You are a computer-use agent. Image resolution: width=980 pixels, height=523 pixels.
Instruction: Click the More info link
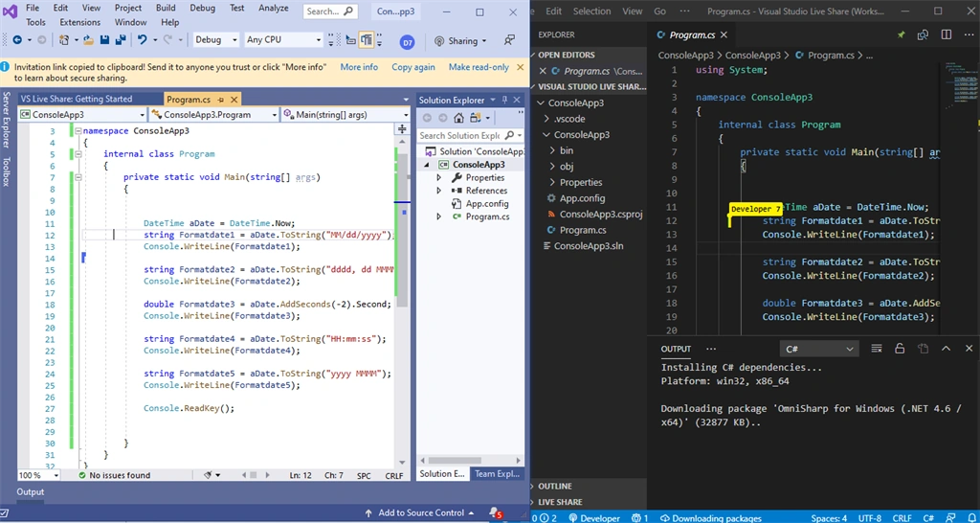(359, 67)
